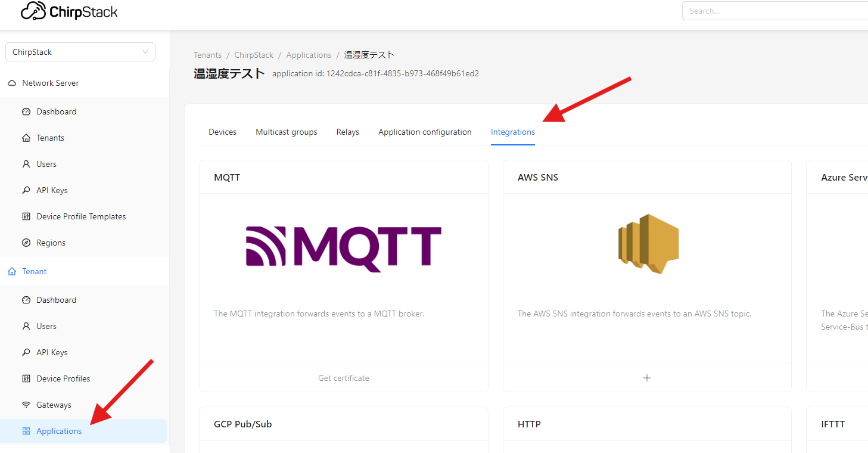868x453 pixels.
Task: Click the ChirpStack breadcrumb link
Action: tap(254, 55)
